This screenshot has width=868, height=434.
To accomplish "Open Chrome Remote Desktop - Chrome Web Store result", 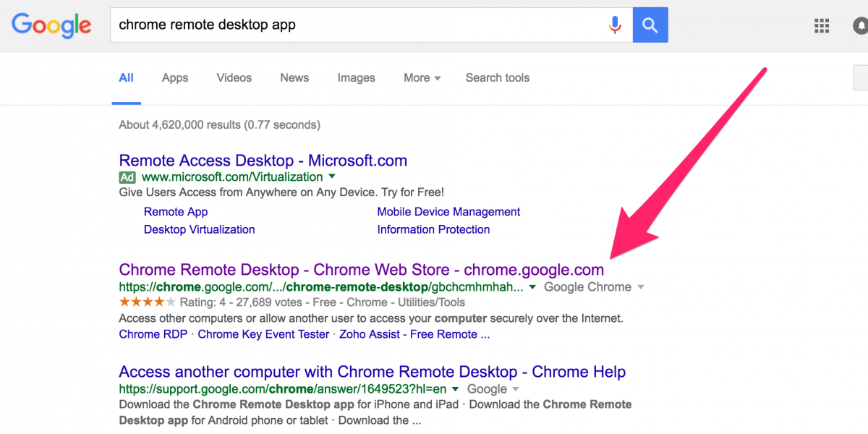I will (362, 270).
